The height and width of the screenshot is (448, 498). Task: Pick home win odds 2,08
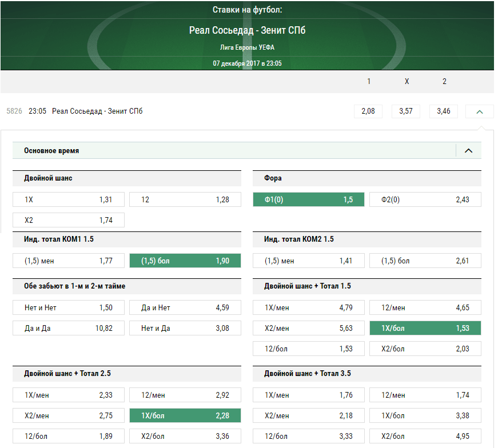tap(368, 111)
